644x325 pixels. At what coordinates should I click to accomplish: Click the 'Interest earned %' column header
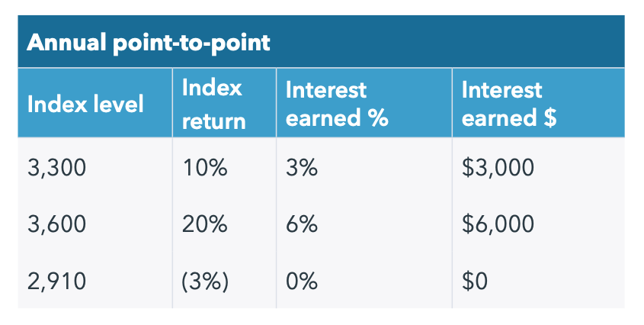pos(337,104)
